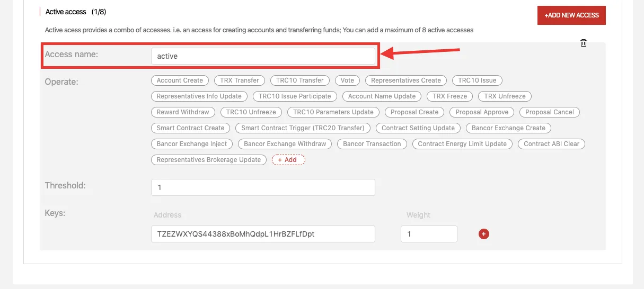Choose the Bancor Exchange Inject tag

click(x=192, y=144)
